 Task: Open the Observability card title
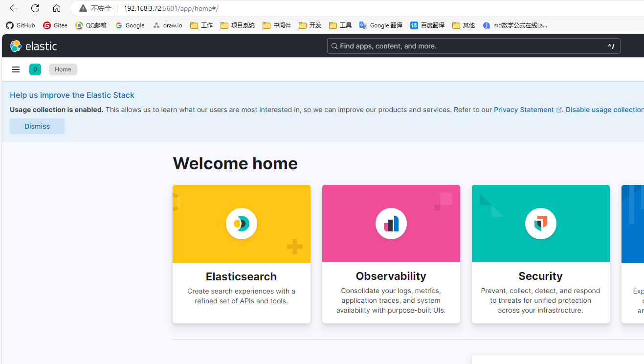pyautogui.click(x=391, y=276)
